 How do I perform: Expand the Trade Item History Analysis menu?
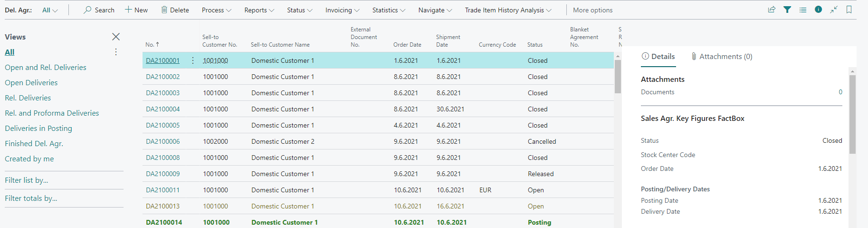508,10
